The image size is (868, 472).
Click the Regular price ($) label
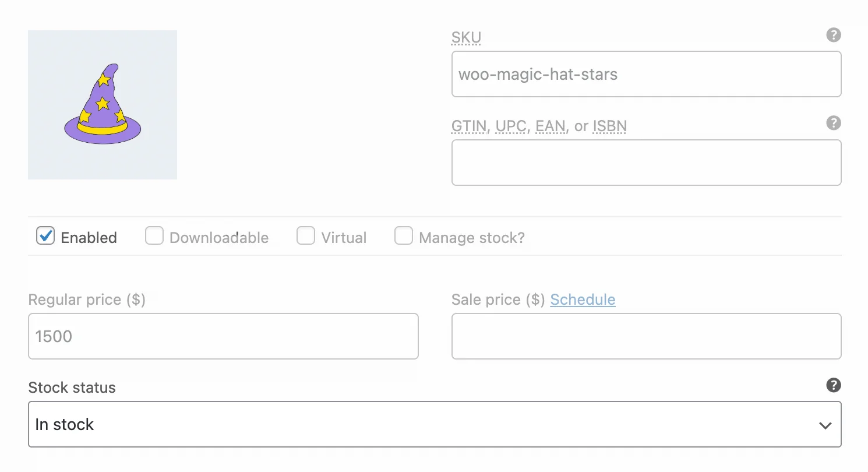[87, 300]
